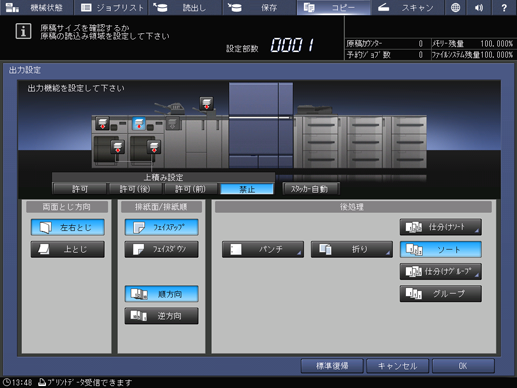517x388 pixels.
Task: Open help with the question mark icon
Action: tap(504, 7)
